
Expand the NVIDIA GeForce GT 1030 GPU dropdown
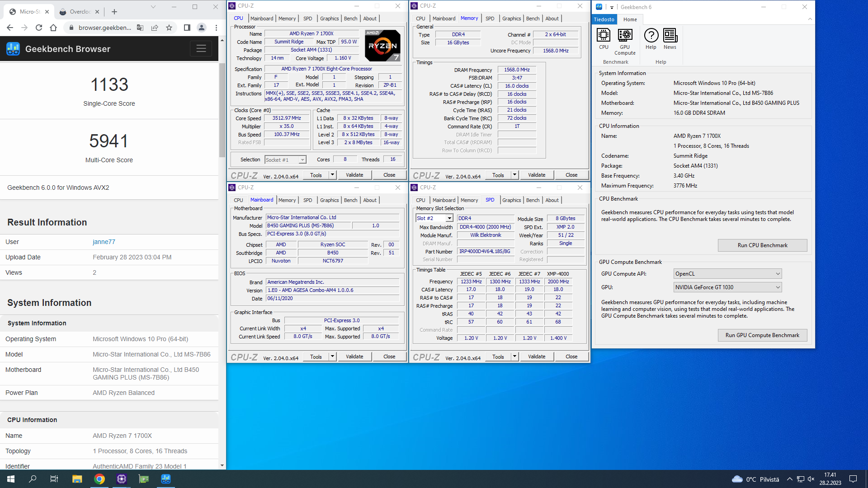click(x=727, y=287)
